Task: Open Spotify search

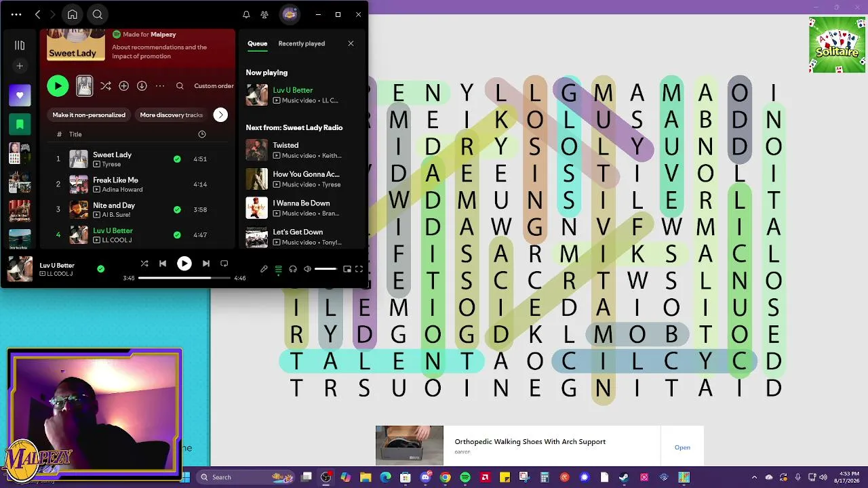Action: click(x=98, y=14)
